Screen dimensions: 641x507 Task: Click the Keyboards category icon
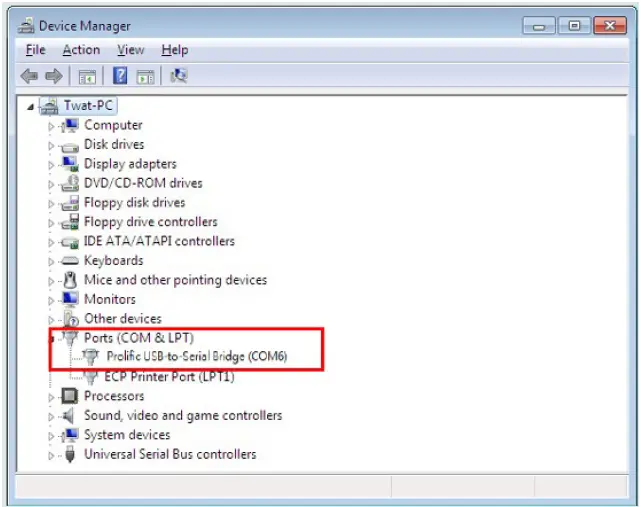pyautogui.click(x=70, y=260)
